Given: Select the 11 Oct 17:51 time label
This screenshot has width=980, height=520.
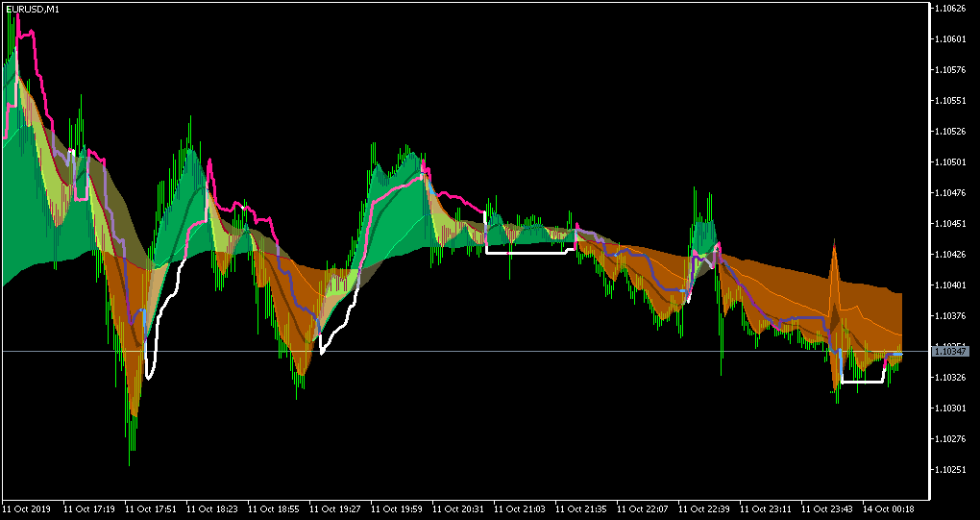Looking at the screenshot, I should [150, 508].
